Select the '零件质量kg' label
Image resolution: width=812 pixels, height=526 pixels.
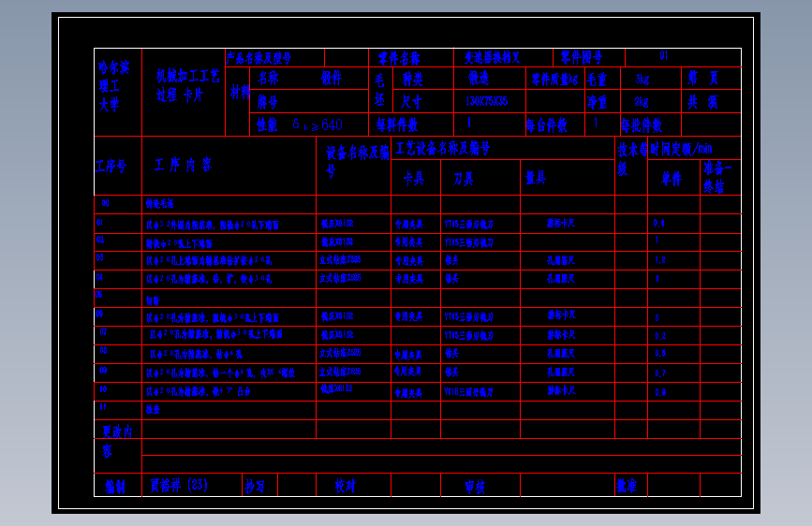pos(554,80)
